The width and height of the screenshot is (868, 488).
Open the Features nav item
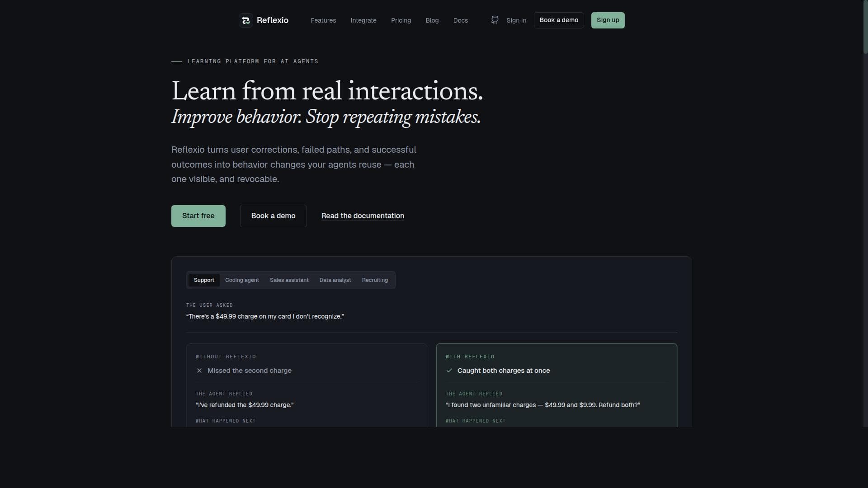pos(323,20)
